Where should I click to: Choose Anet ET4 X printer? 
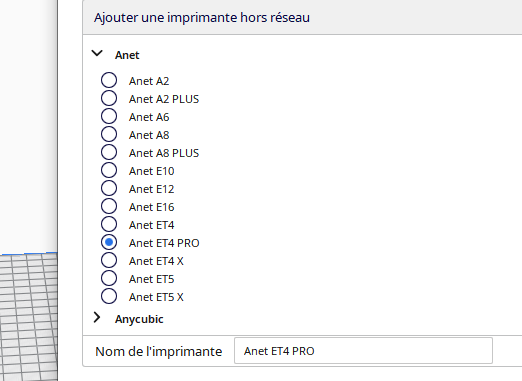tap(109, 260)
